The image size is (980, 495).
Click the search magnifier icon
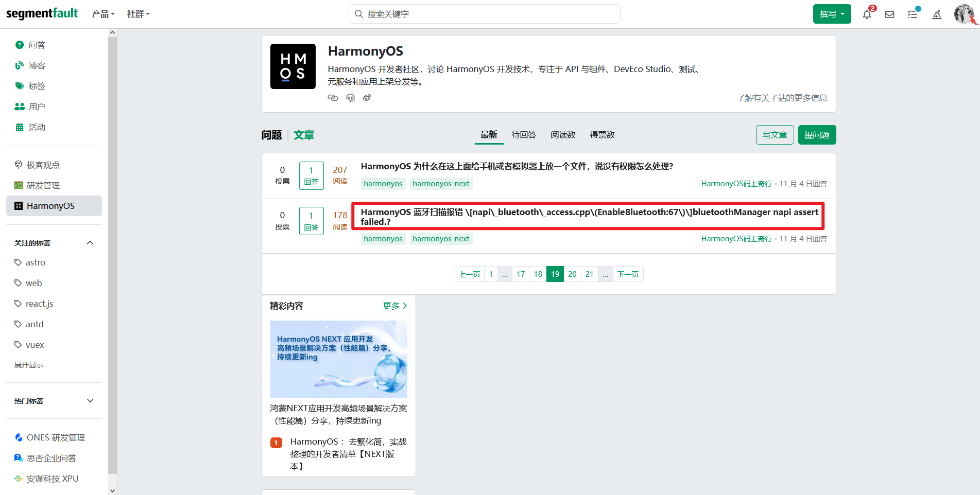tap(359, 14)
